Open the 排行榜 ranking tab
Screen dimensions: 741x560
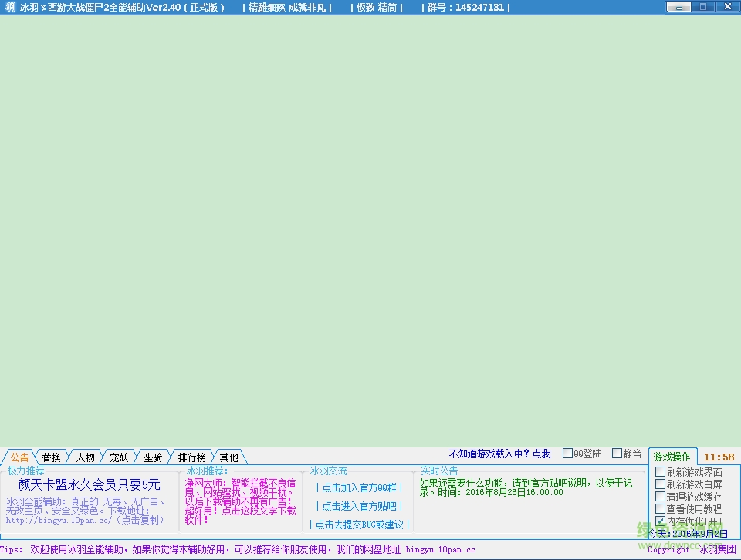pos(191,456)
